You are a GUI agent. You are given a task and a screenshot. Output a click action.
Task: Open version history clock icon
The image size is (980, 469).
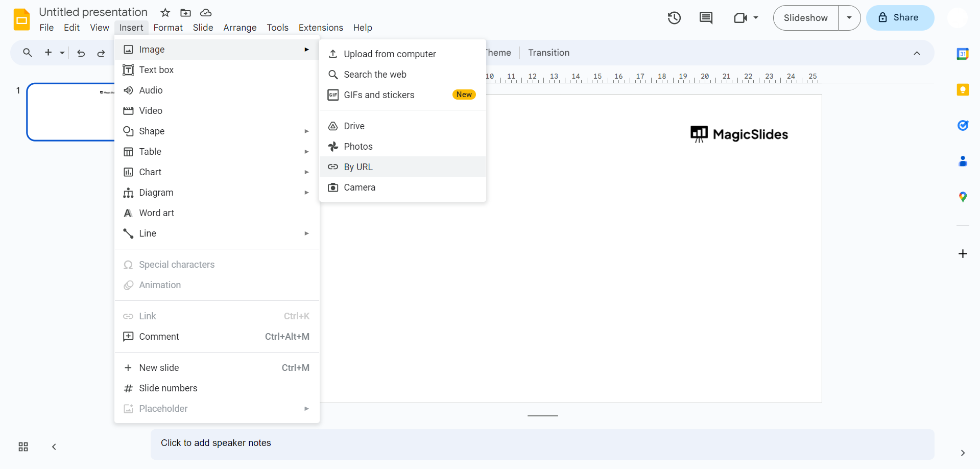pyautogui.click(x=674, y=18)
